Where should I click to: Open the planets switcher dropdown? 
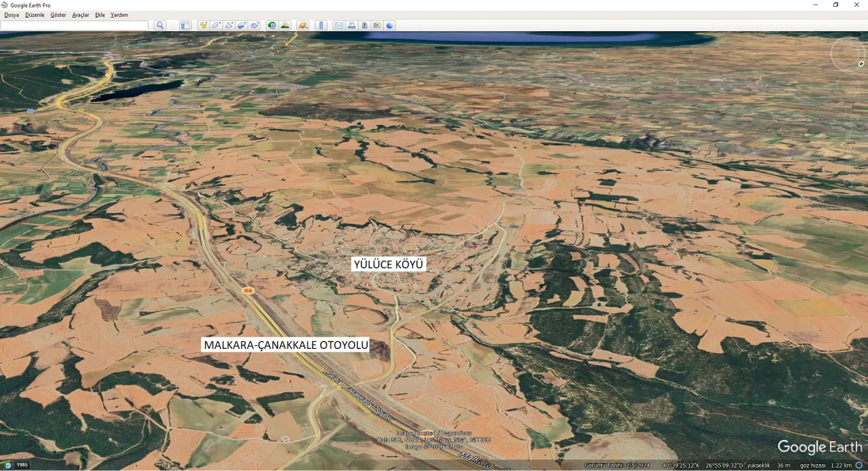tap(302, 26)
